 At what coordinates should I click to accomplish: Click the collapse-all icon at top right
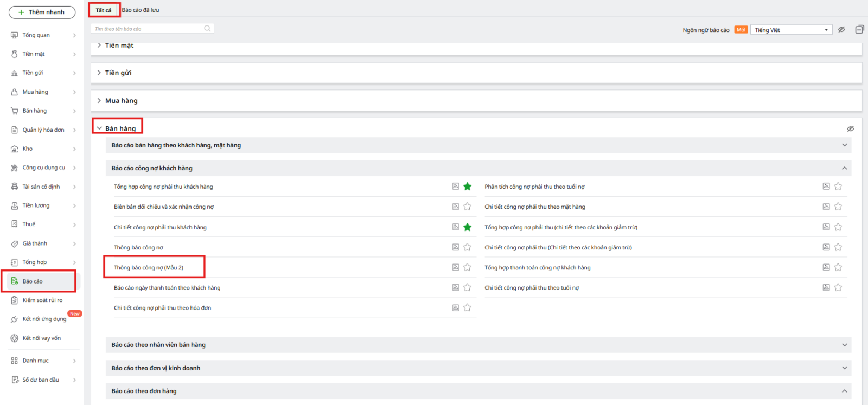tap(859, 30)
